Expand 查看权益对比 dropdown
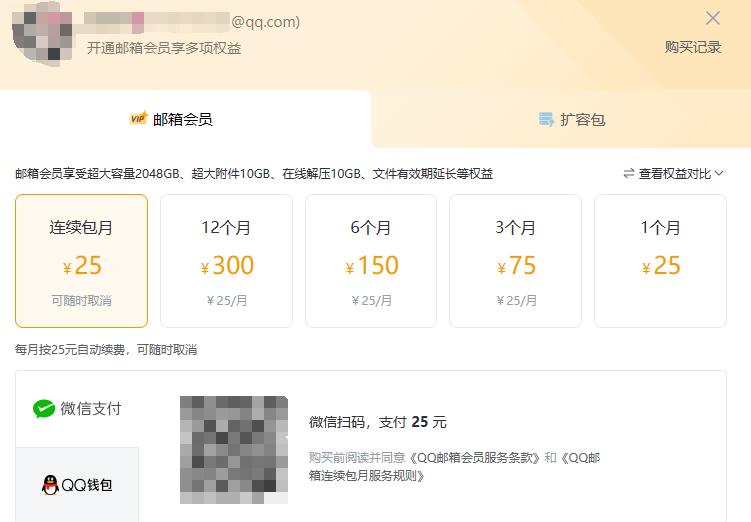The height and width of the screenshot is (522, 751). pos(673,174)
